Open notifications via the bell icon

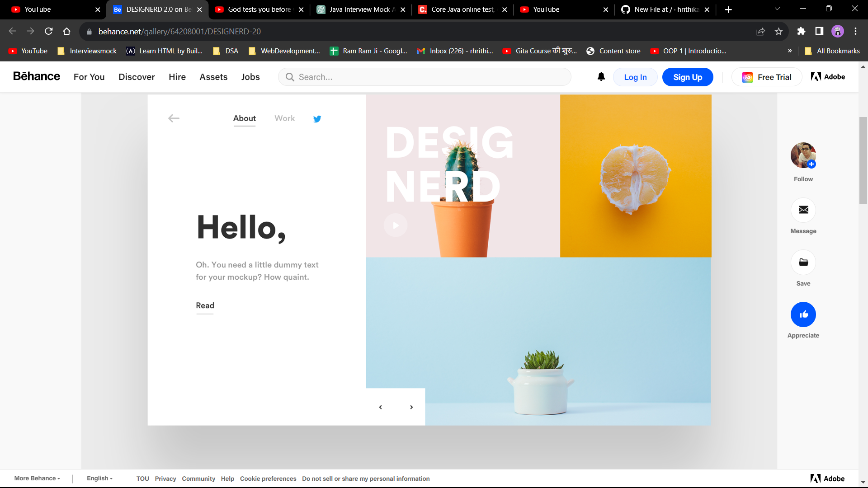click(601, 77)
